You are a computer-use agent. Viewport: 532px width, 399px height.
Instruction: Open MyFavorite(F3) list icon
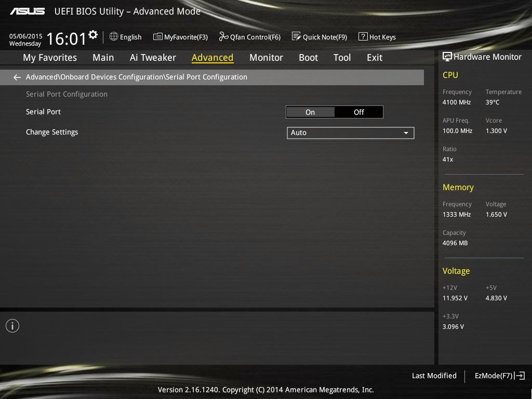pos(158,37)
